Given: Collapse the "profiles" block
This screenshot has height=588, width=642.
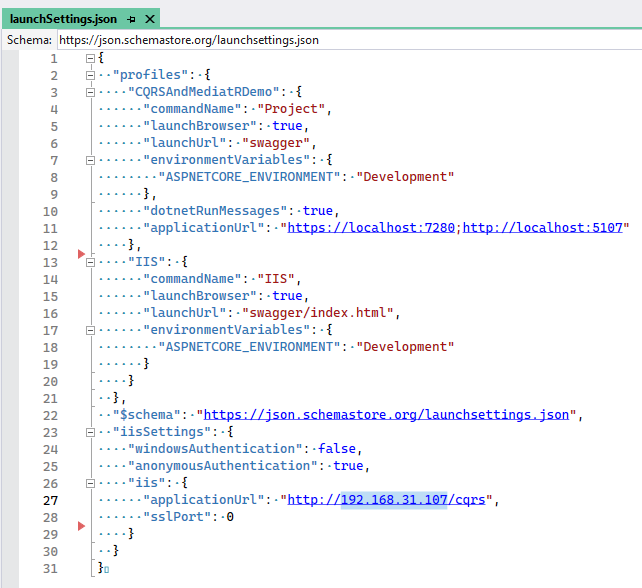Looking at the screenshot, I should tap(90, 75).
